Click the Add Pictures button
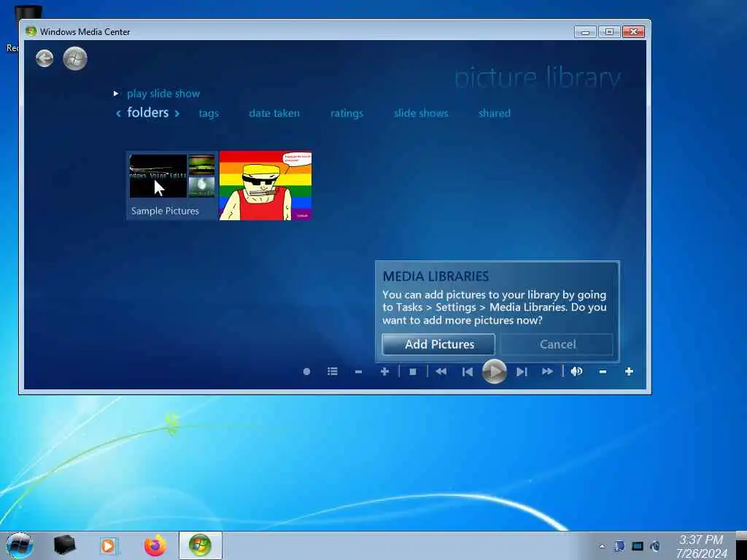This screenshot has height=560, width=747. pyautogui.click(x=438, y=344)
